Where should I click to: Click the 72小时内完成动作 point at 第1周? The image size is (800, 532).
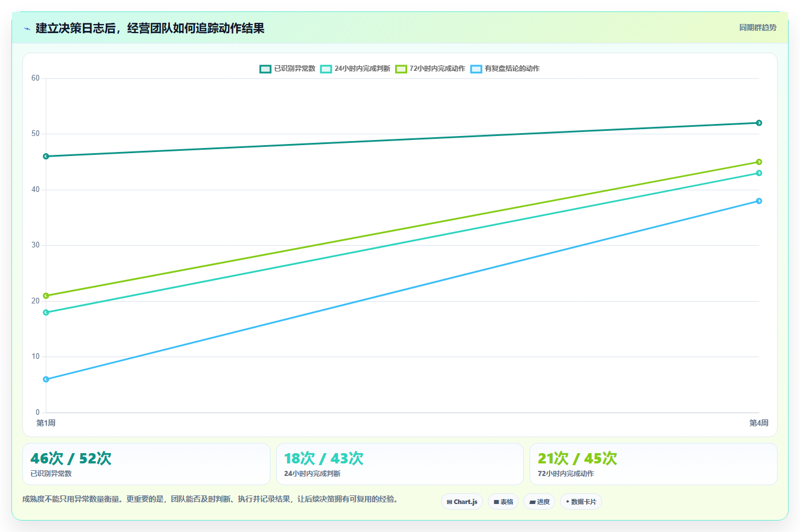46,295
